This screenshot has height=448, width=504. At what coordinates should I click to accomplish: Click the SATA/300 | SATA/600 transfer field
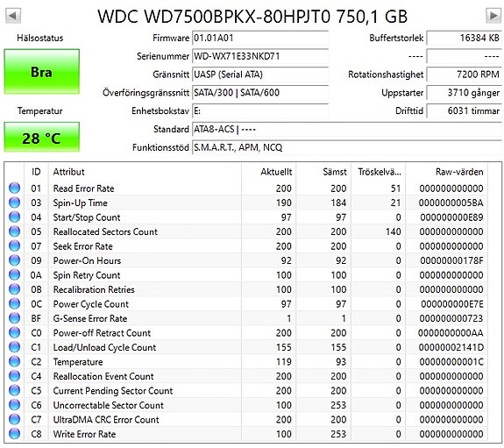tap(260, 93)
